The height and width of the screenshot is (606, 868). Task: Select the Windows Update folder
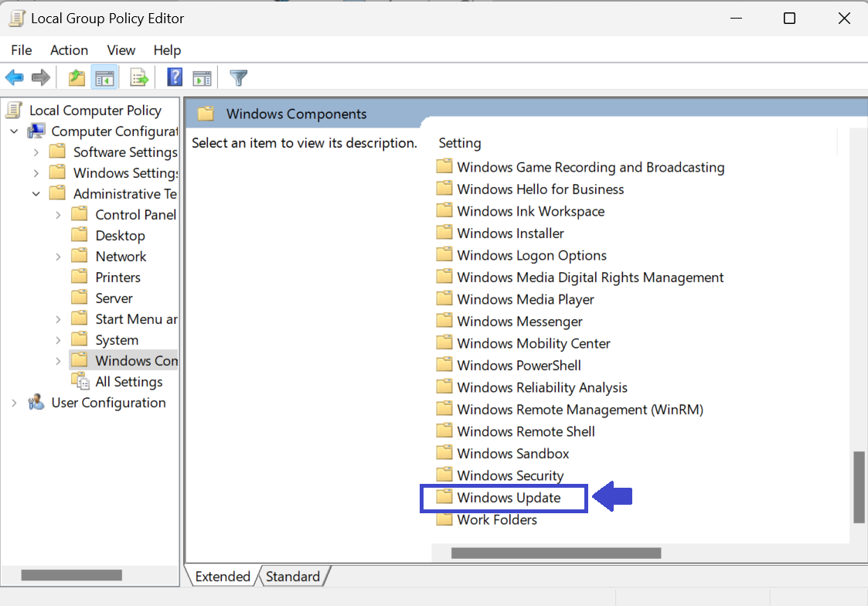(508, 498)
